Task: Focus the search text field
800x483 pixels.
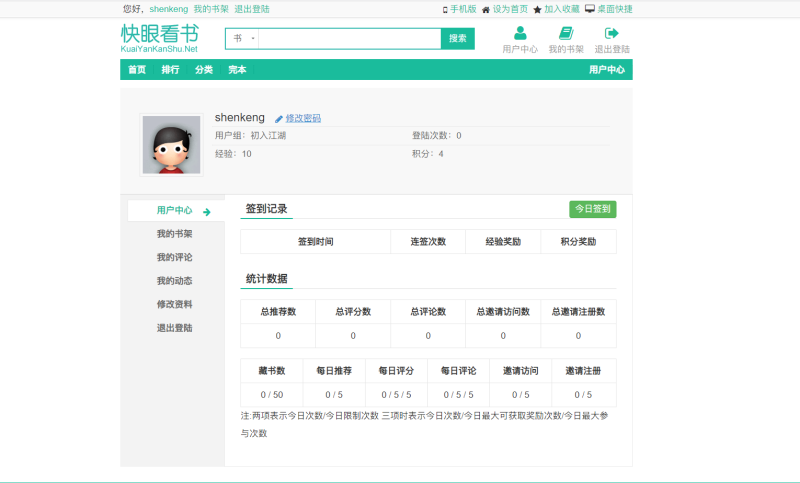Action: click(x=349, y=38)
